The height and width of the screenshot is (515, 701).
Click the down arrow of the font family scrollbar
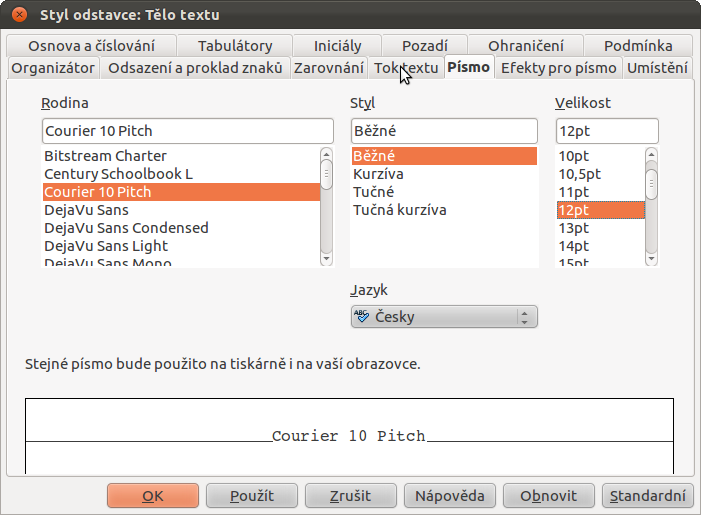coord(326,258)
